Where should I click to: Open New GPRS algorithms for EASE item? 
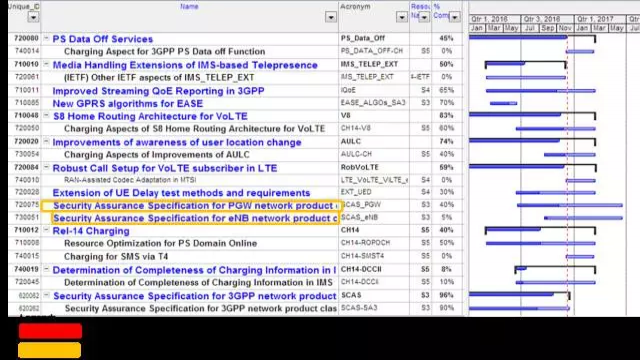tap(128, 104)
